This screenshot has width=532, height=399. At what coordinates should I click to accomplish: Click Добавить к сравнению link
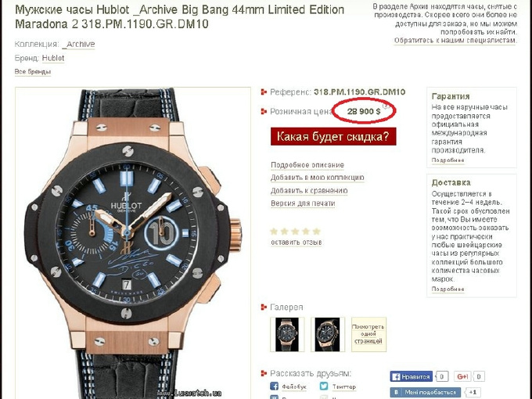[309, 191]
